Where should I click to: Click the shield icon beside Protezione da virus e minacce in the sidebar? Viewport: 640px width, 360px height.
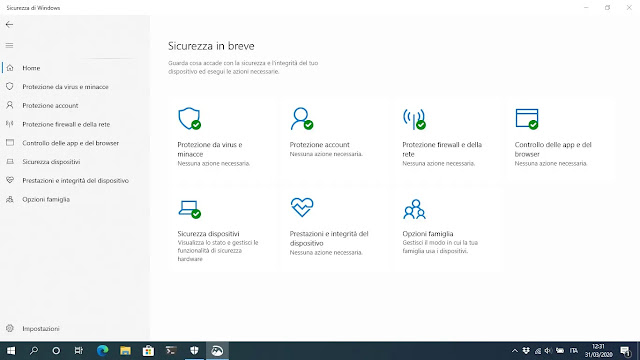[x=10, y=87]
